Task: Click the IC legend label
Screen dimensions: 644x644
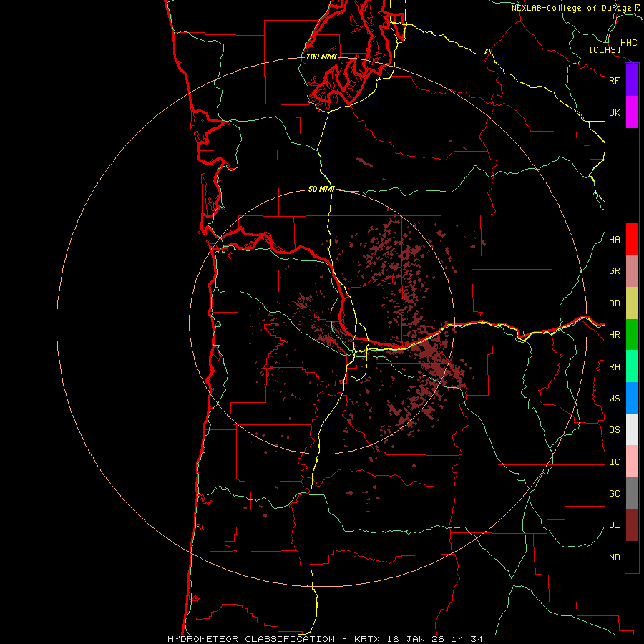Action: click(x=614, y=462)
